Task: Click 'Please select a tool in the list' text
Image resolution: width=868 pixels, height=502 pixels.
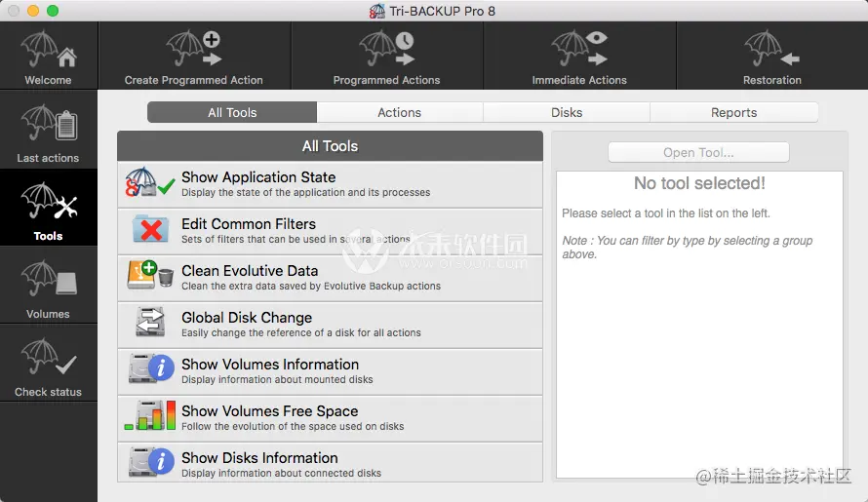Action: pyautogui.click(x=666, y=213)
